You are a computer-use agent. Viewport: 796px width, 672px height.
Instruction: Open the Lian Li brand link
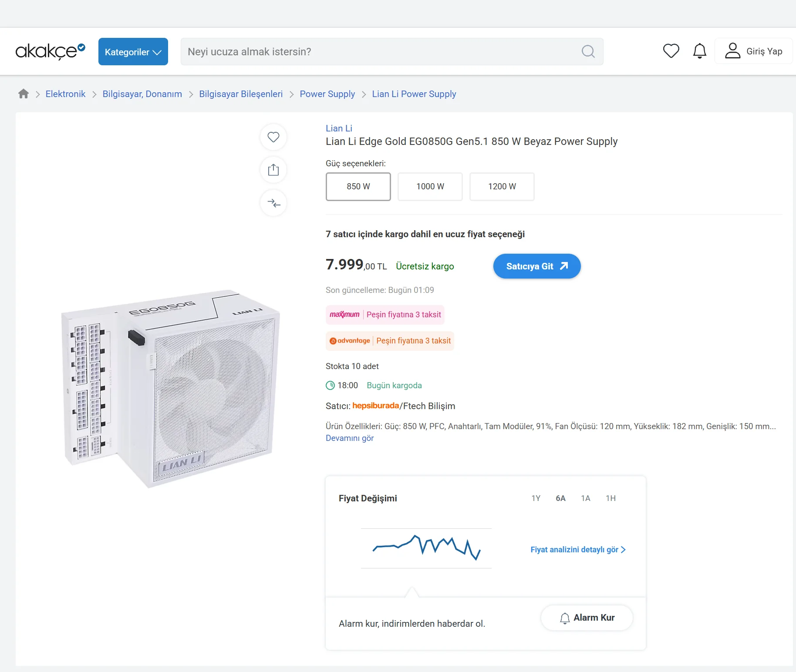point(339,128)
